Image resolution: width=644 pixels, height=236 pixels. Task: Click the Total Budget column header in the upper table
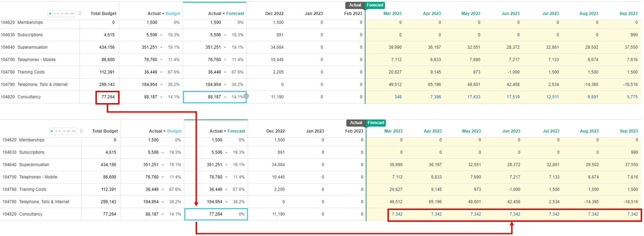pos(104,14)
